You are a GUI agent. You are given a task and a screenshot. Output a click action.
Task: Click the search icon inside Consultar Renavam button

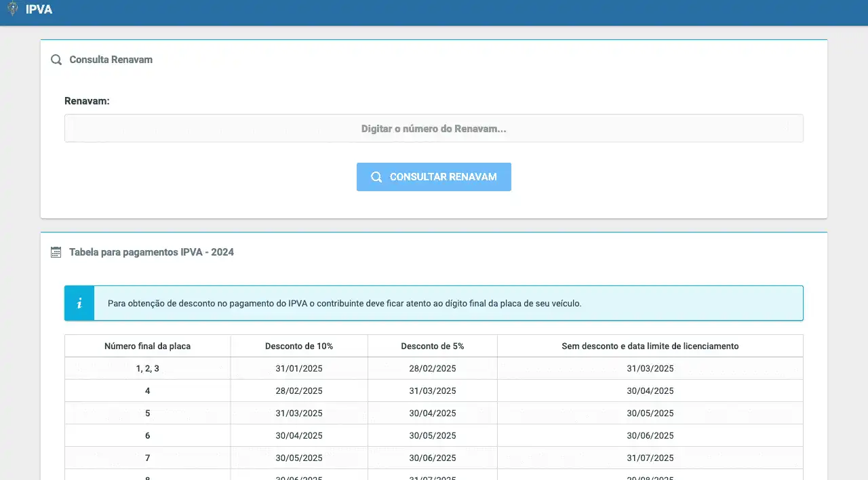[376, 177]
